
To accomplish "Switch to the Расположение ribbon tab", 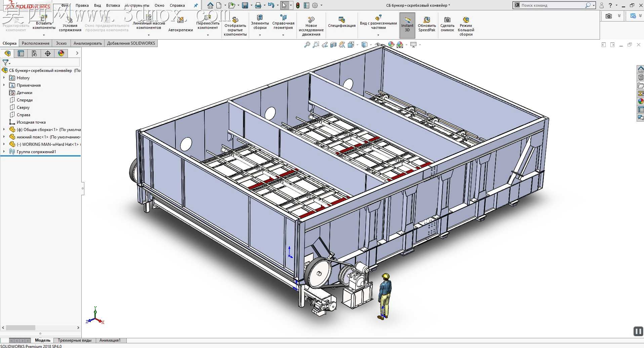I will (x=36, y=43).
